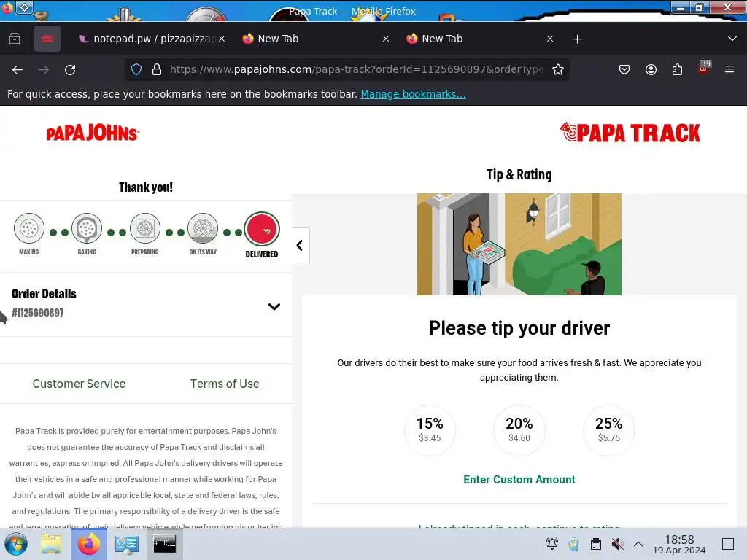Choose the 20% tip of $4.60

519,430
